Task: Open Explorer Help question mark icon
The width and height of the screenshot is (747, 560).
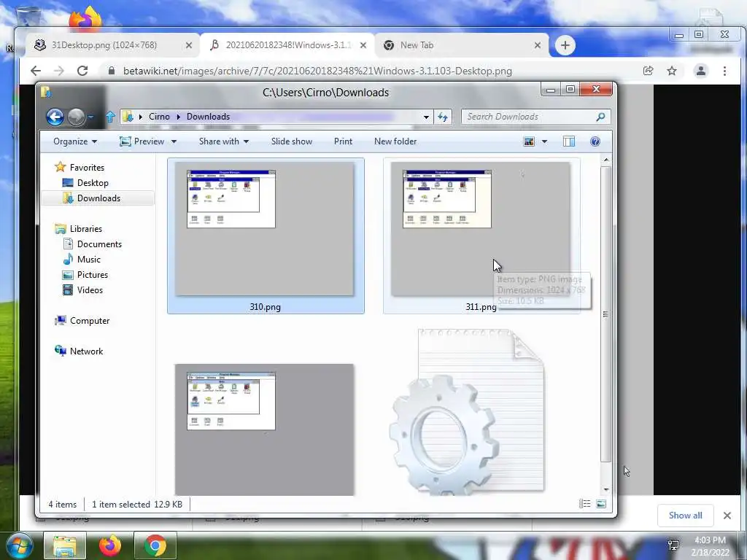Action: 595,141
